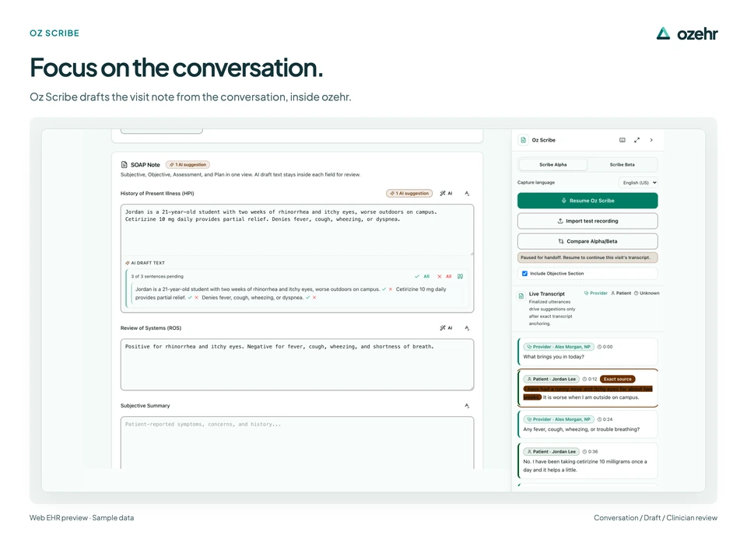Reject the sentence ending 'or dyspnea.'

pyautogui.click(x=314, y=298)
